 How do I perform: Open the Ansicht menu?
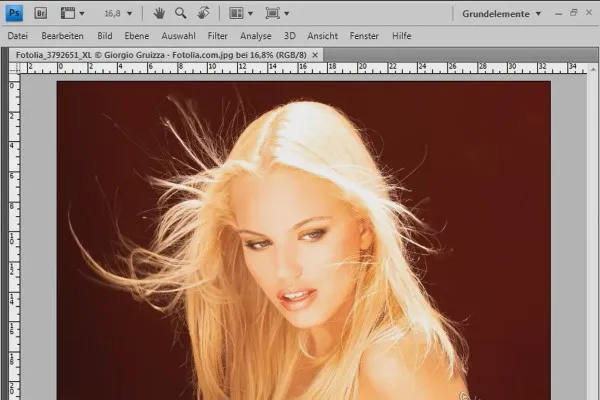[324, 35]
